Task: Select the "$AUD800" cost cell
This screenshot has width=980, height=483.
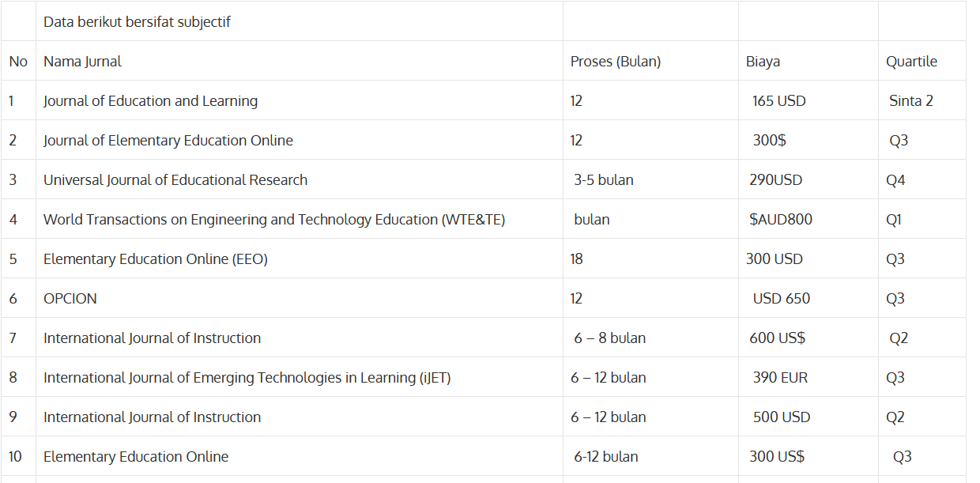Action: (x=780, y=220)
